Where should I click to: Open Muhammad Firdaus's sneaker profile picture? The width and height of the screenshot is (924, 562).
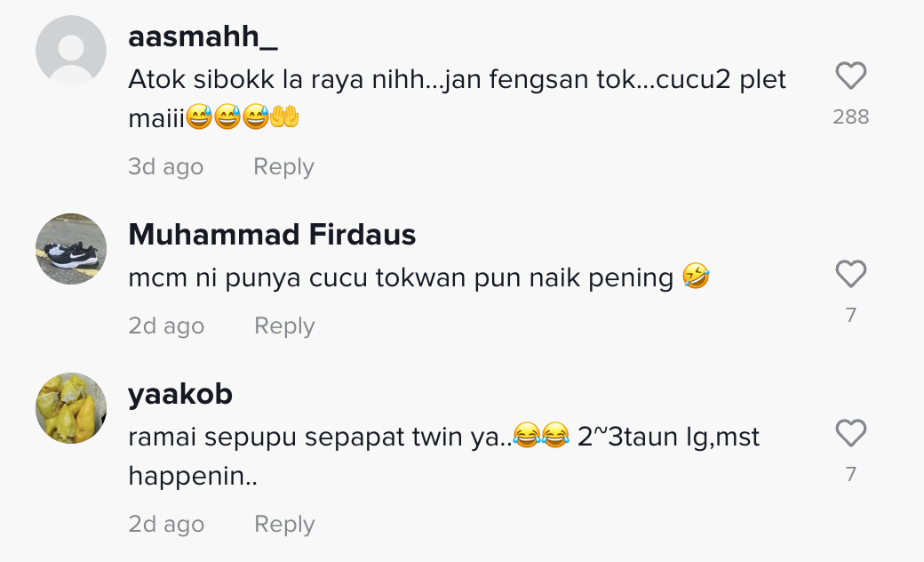pos(71,249)
